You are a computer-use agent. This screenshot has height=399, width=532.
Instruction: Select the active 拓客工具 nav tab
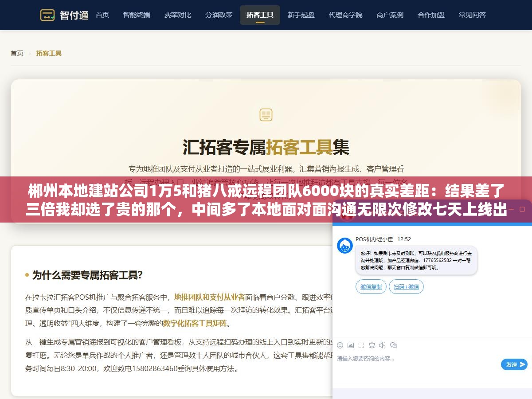pyautogui.click(x=260, y=15)
